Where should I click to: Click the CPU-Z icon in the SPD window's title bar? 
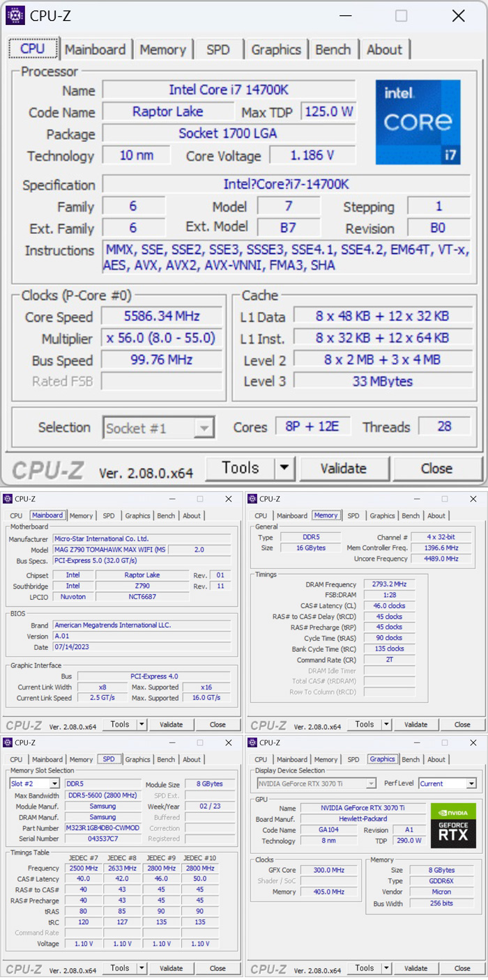coord(8,742)
